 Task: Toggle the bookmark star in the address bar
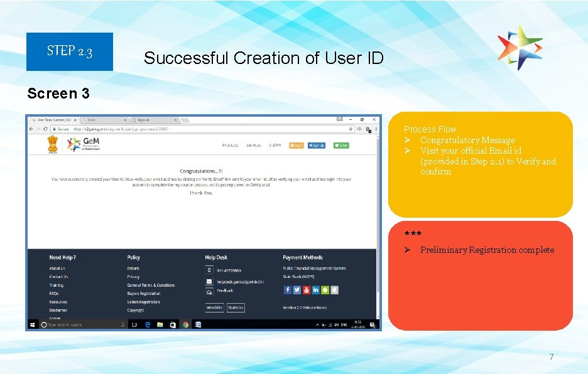click(350, 129)
